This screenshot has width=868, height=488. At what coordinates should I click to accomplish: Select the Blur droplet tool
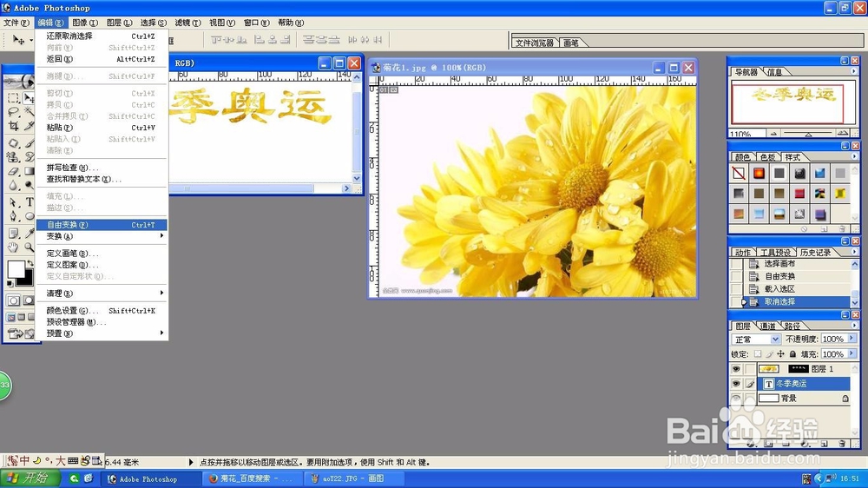click(12, 185)
